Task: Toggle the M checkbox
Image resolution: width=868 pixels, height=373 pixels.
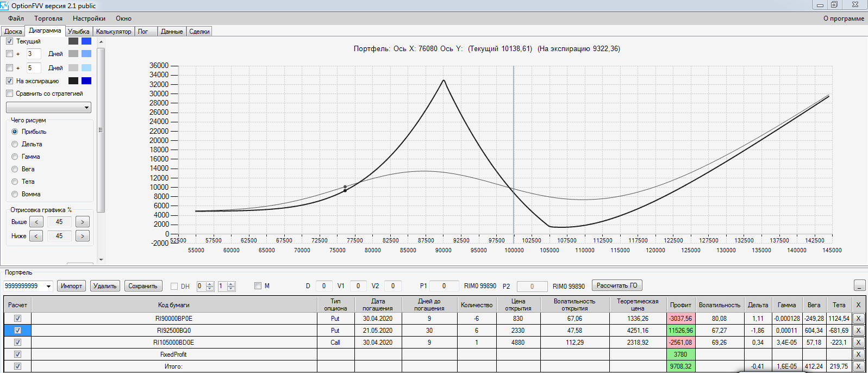Action: tap(258, 286)
